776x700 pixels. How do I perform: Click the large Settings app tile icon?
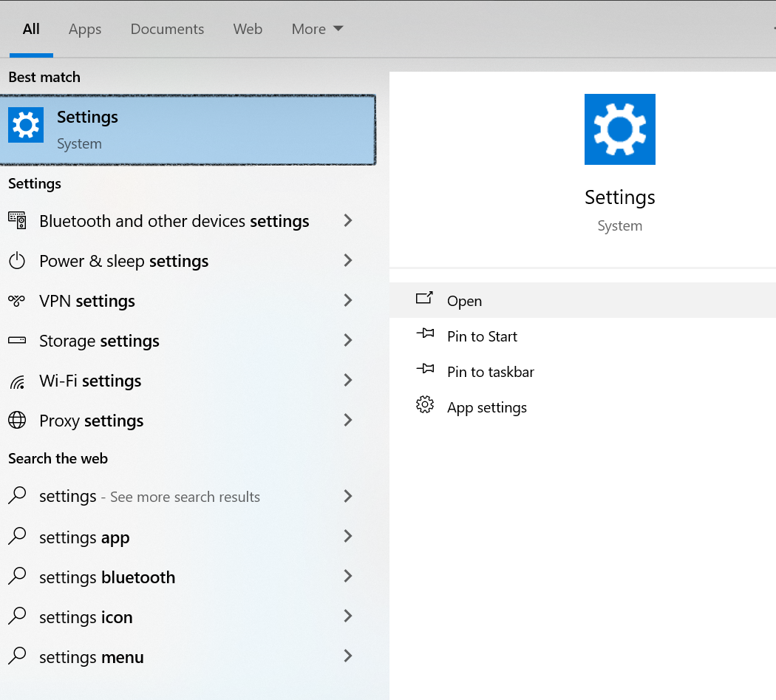point(619,129)
